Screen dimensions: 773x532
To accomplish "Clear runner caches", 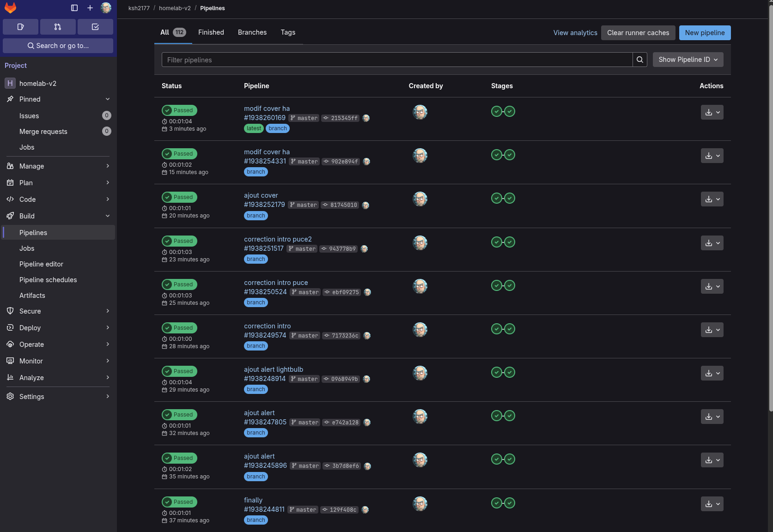I will pyautogui.click(x=638, y=32).
